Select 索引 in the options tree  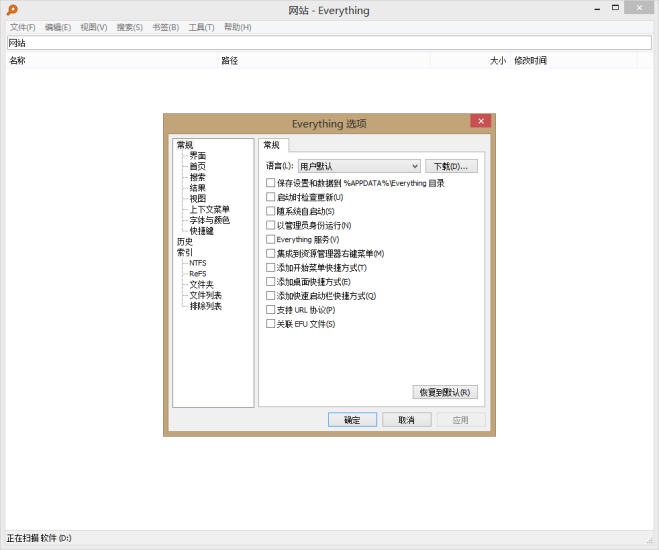pyautogui.click(x=185, y=252)
